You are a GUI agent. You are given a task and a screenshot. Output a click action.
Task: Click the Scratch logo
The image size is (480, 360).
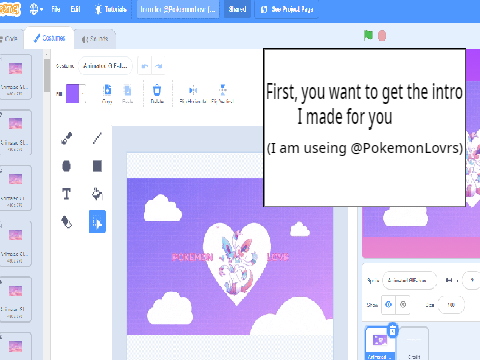click(10, 9)
